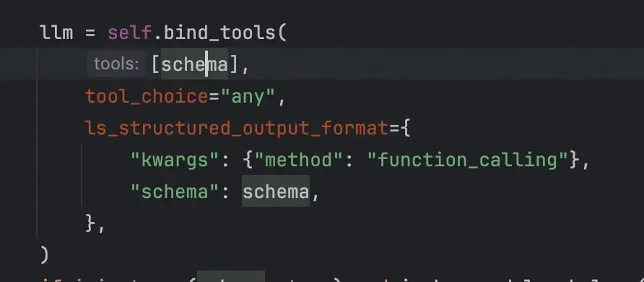
Task: Click schema inside the tools list brackets
Action: (194, 64)
